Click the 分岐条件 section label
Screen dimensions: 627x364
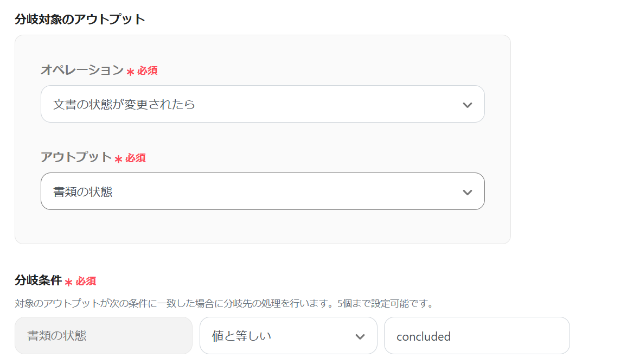click(x=37, y=280)
